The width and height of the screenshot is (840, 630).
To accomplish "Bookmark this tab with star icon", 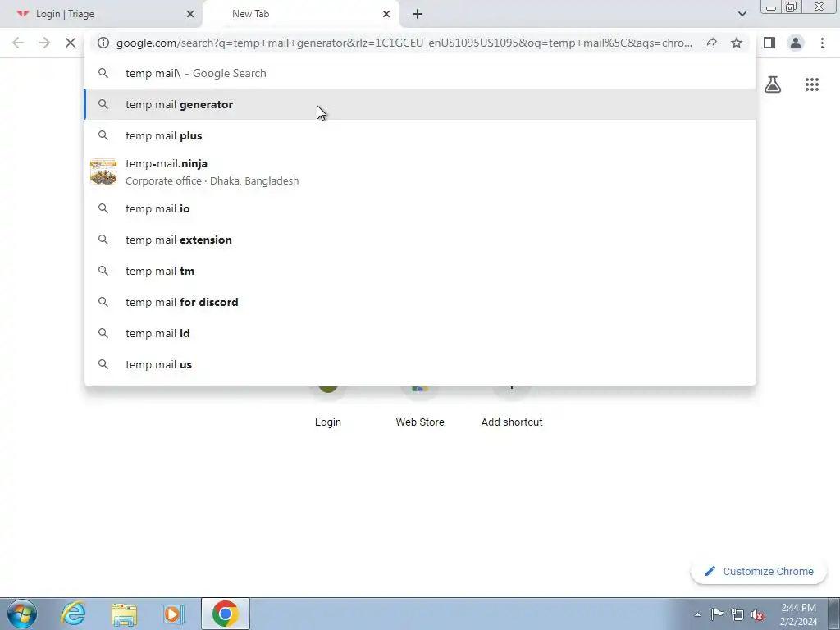I will point(737,43).
